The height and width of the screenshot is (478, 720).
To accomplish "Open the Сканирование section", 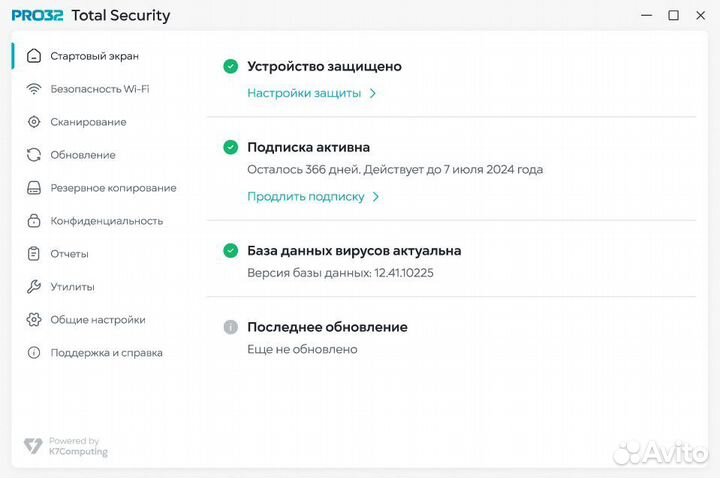I will click(x=88, y=122).
